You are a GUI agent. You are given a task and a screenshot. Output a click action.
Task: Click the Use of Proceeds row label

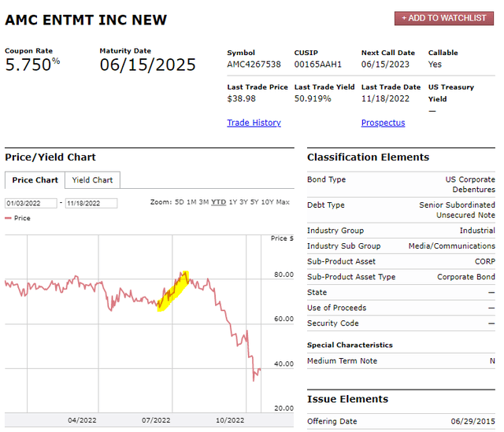336,308
